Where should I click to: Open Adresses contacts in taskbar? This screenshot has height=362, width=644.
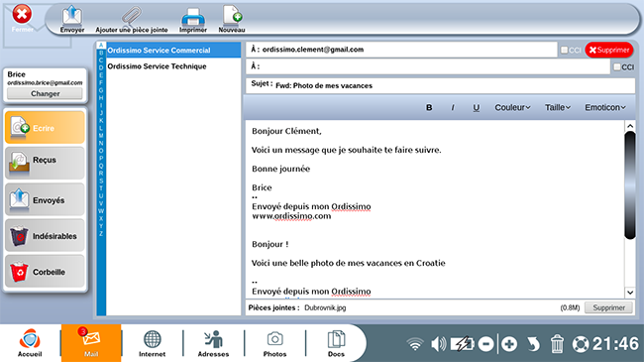tap(213, 343)
